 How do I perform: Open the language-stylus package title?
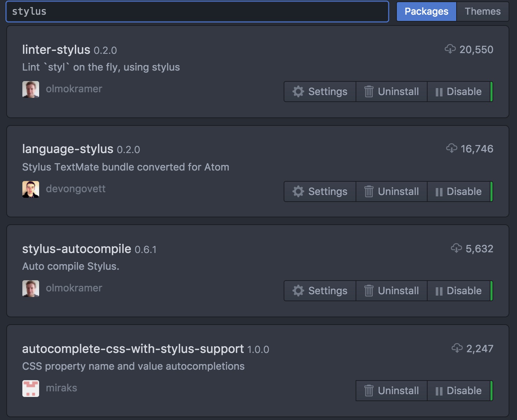click(68, 149)
